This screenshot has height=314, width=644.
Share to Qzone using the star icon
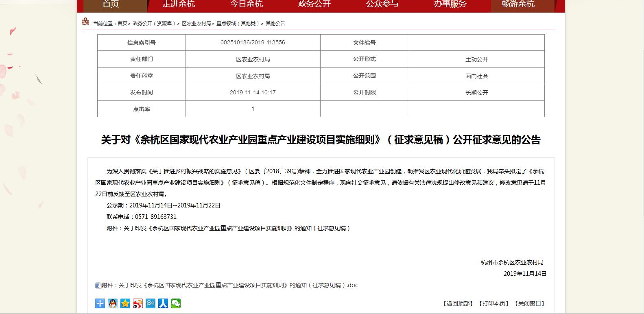[125, 303]
